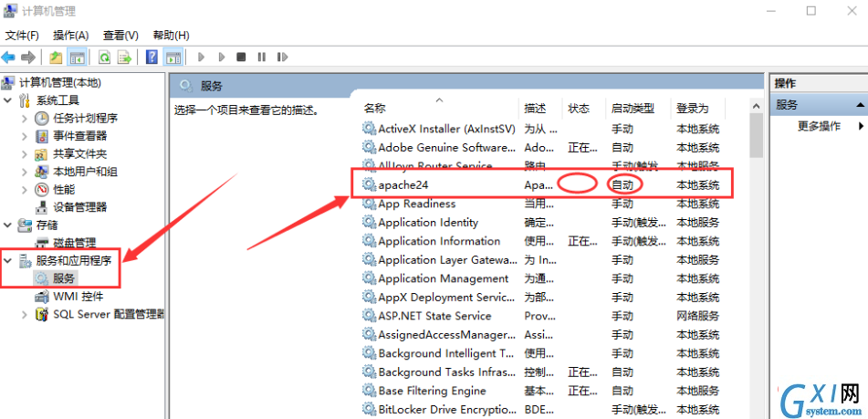868x419 pixels.
Task: Select 设备管理器 in the tree
Action: coord(79,207)
